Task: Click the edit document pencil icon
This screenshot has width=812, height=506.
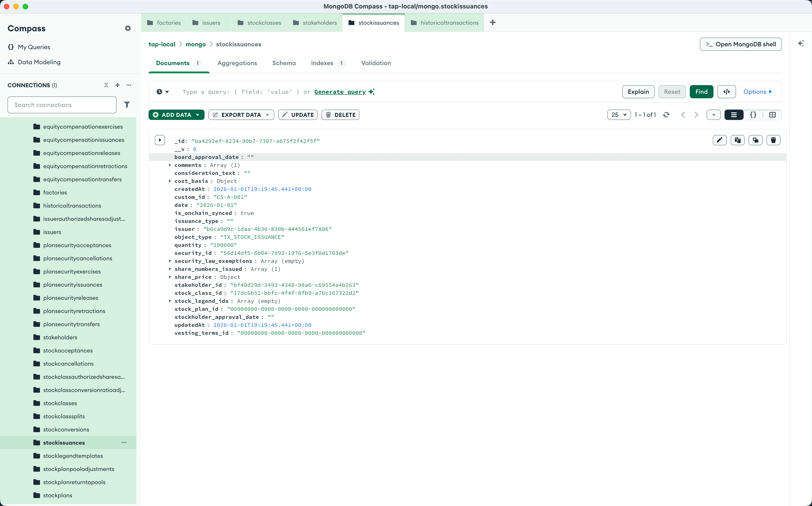Action: 719,140
